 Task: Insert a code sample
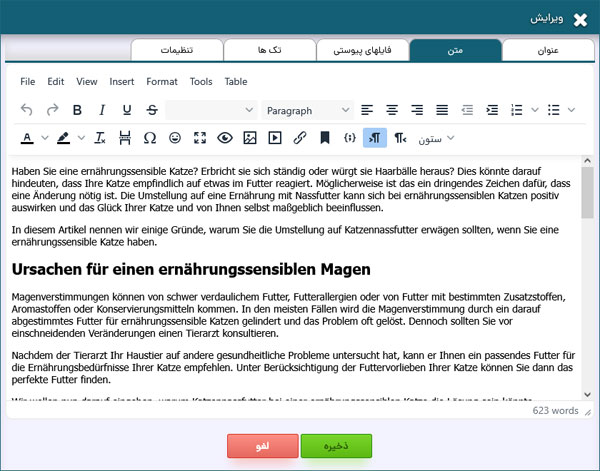350,138
